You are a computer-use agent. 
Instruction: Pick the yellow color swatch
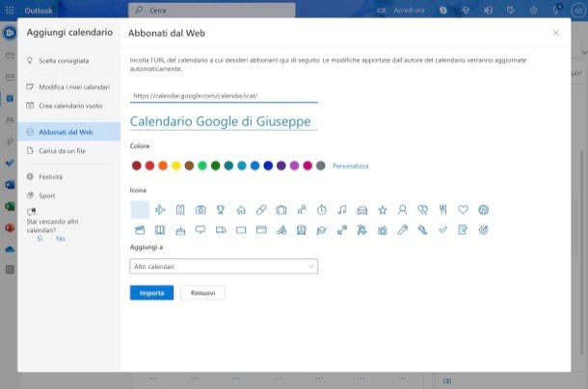(x=175, y=166)
